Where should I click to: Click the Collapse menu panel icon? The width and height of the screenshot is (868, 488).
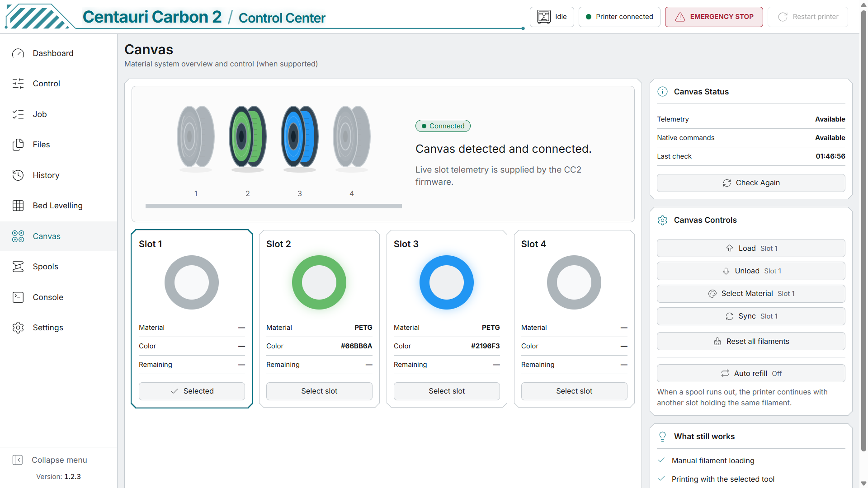pos(18,460)
